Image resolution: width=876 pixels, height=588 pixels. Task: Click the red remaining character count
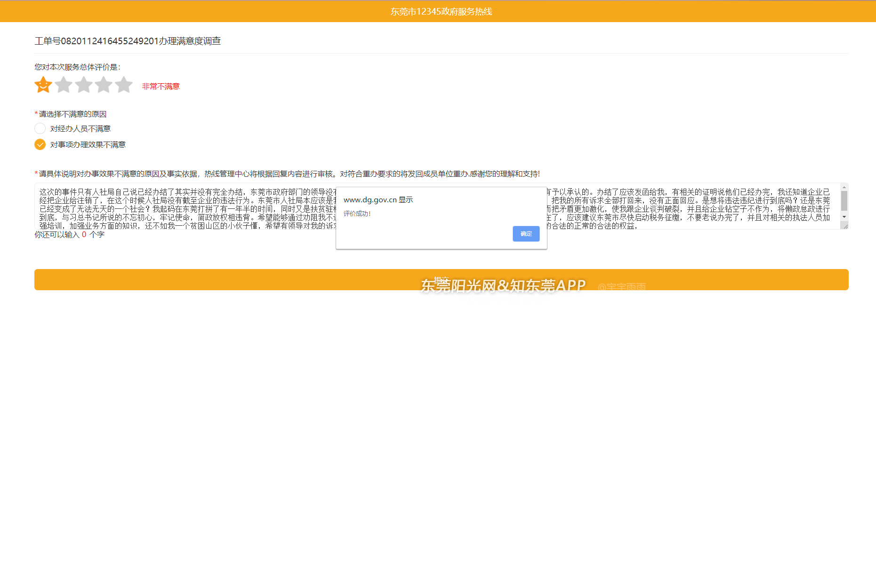click(x=84, y=234)
